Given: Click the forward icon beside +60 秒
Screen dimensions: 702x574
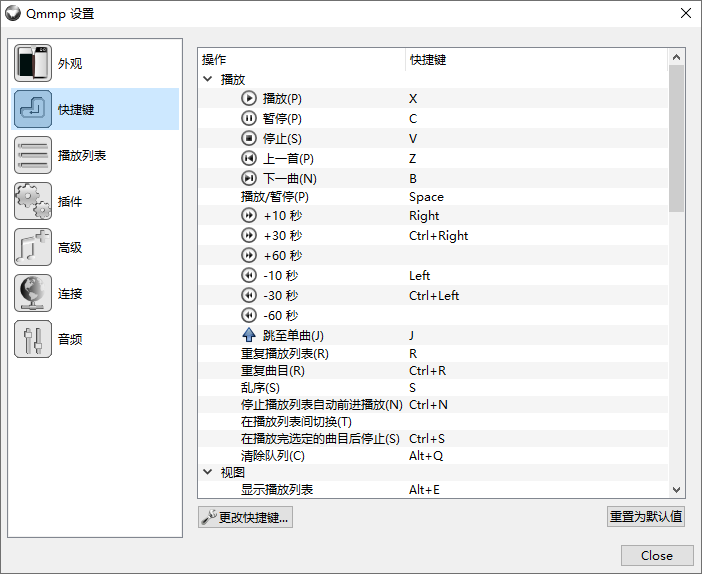Looking at the screenshot, I should 249,255.
